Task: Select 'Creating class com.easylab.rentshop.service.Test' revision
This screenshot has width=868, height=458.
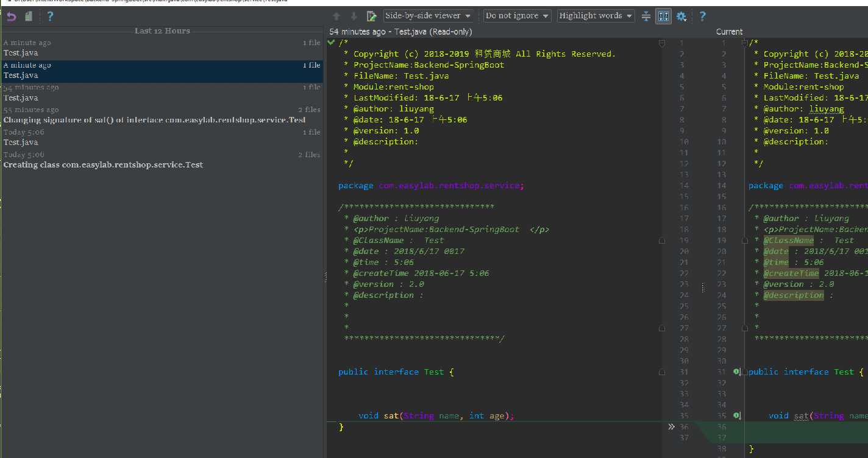Action: click(162, 160)
